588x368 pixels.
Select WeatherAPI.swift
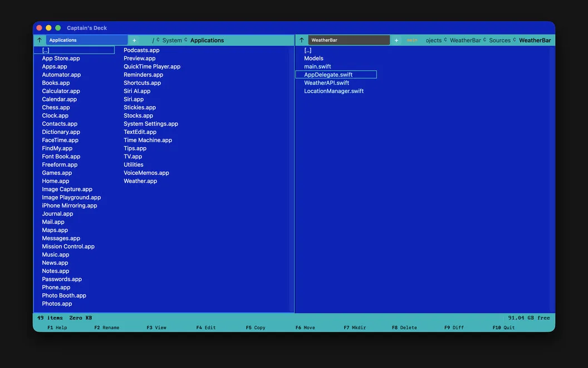[x=326, y=83]
